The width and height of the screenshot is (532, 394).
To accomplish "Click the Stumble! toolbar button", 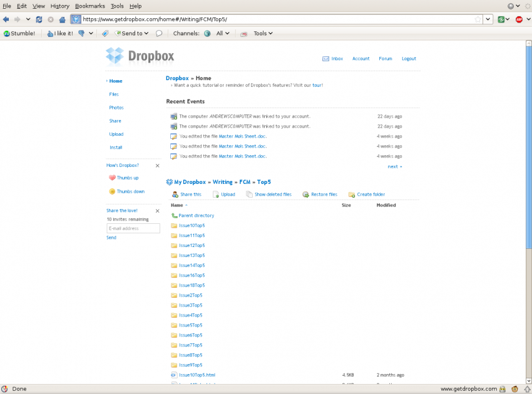I will tap(19, 33).
